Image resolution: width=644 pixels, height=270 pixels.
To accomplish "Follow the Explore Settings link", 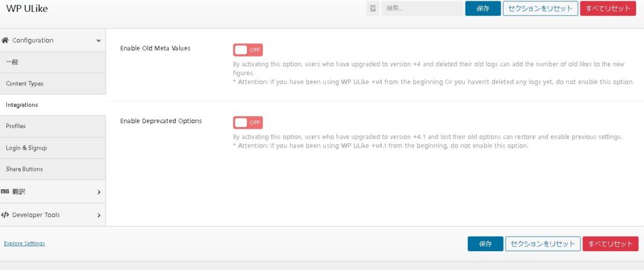I will [x=25, y=243].
